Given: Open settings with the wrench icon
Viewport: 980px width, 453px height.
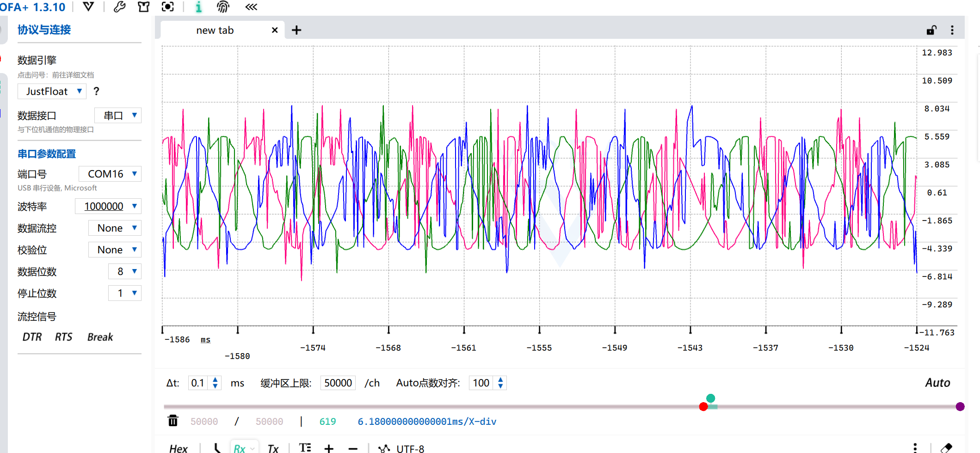Looking at the screenshot, I should tap(119, 7).
